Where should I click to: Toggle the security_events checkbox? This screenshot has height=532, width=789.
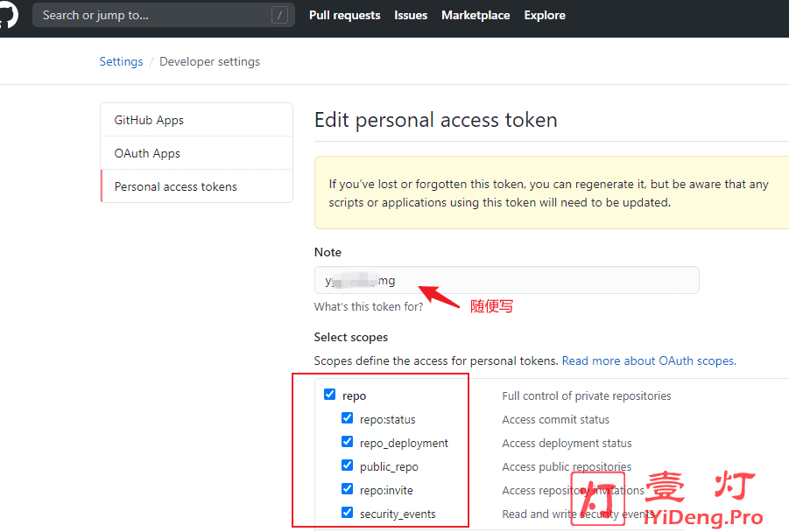[x=347, y=513]
